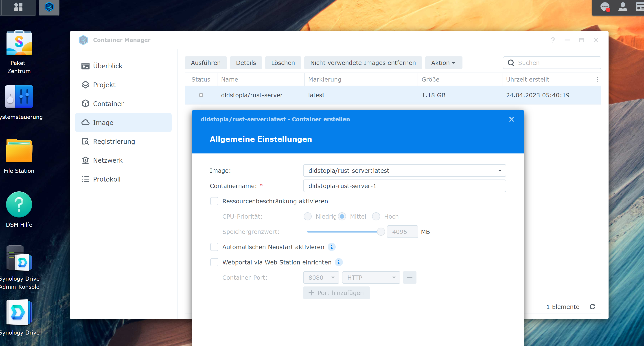Viewport: 644px width, 346px height.
Task: Click Port hinzufügen button
Action: 337,293
